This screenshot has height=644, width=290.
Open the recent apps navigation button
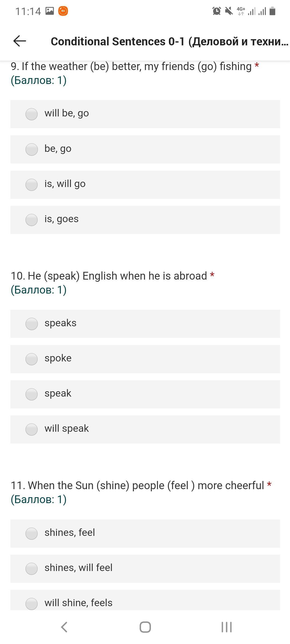point(226,627)
